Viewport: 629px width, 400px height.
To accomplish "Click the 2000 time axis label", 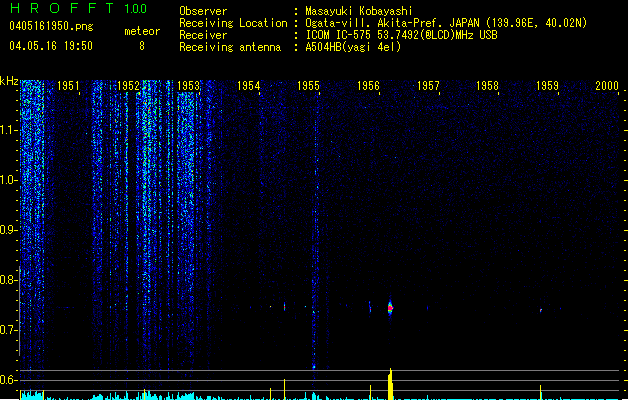I will [x=607, y=86].
